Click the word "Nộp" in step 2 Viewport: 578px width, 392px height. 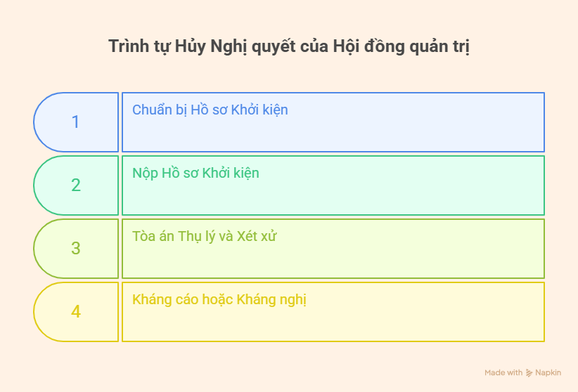(x=146, y=173)
